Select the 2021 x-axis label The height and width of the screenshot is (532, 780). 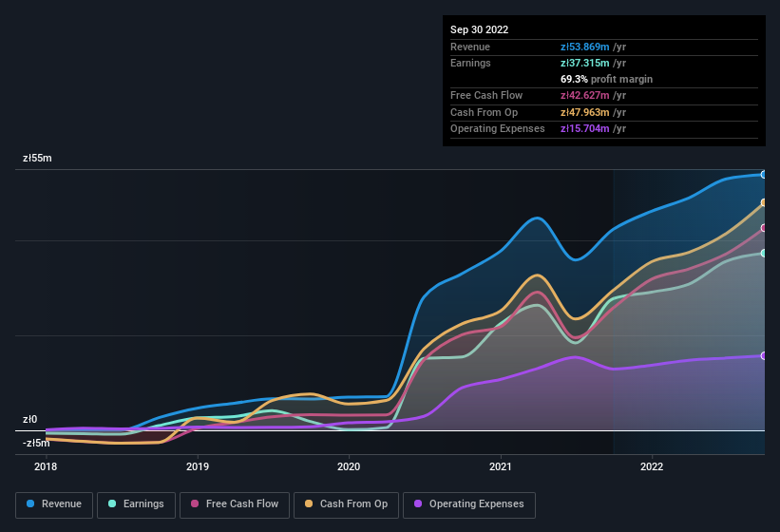pyautogui.click(x=501, y=466)
